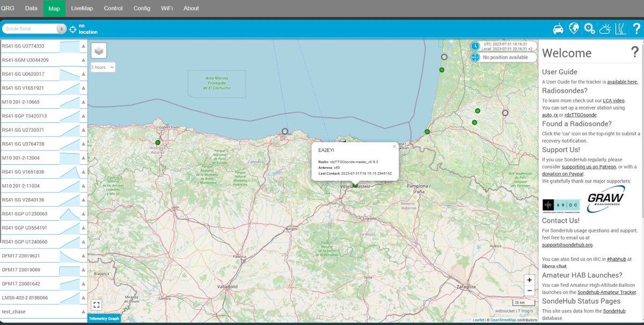Click the crosshair locate icon
The width and height of the screenshot is (644, 325).
(73, 29)
